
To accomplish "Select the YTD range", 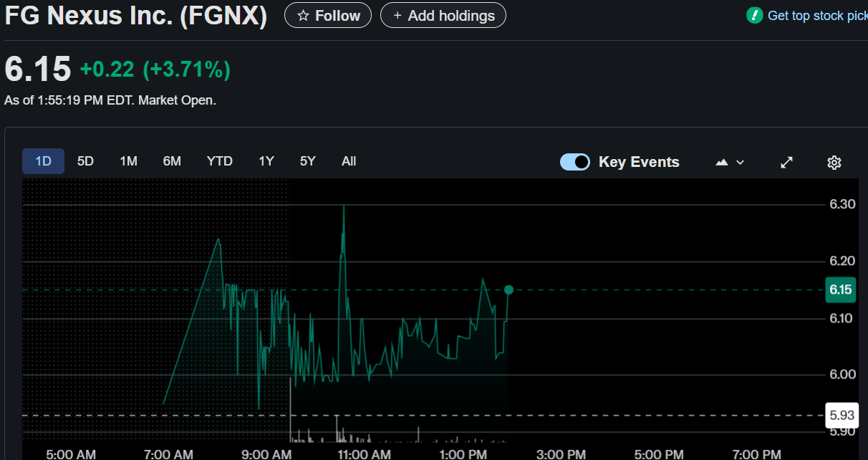I will click(x=219, y=161).
